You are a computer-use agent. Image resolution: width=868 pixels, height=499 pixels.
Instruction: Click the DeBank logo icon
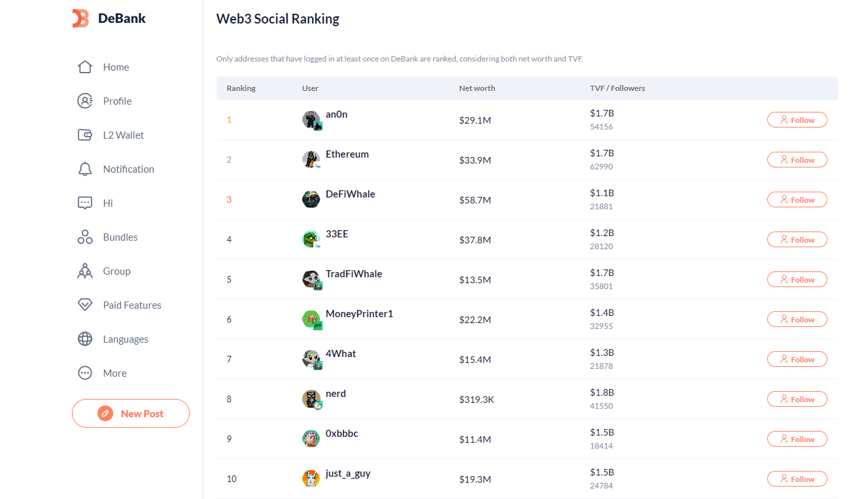(80, 18)
